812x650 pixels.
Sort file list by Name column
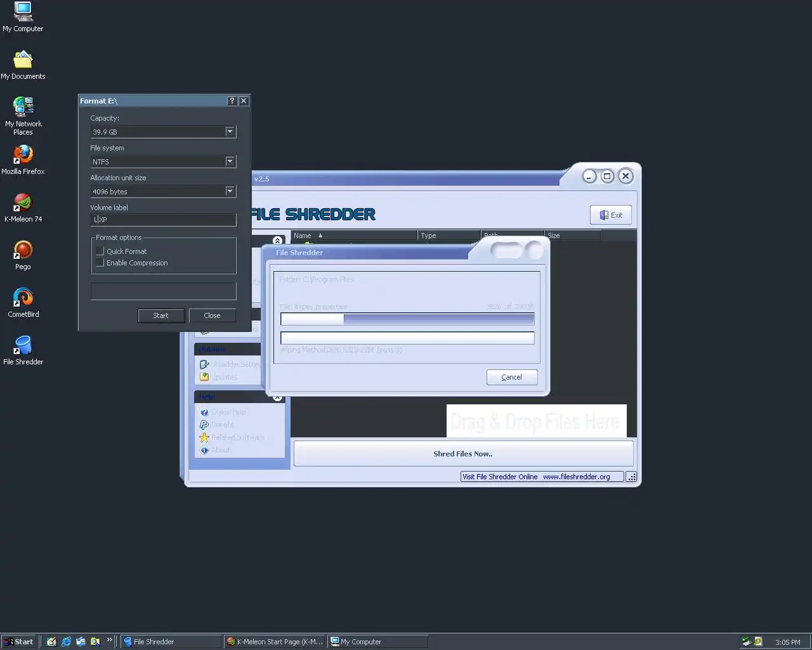[x=354, y=235]
